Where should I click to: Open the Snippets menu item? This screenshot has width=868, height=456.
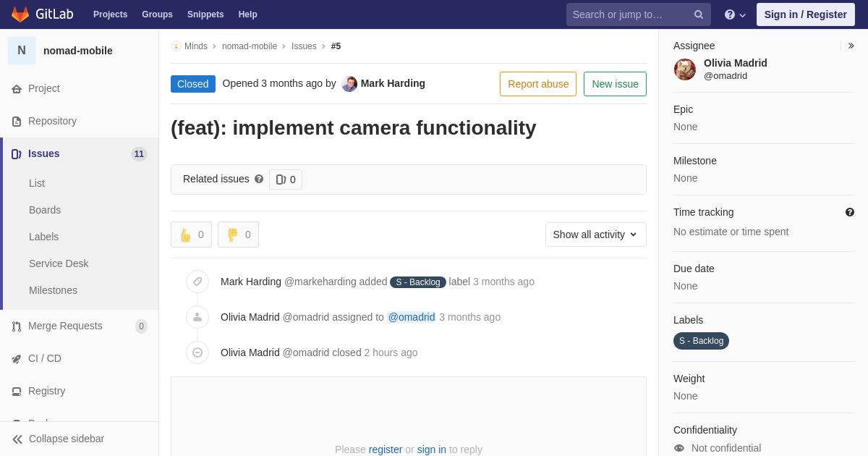click(x=205, y=14)
